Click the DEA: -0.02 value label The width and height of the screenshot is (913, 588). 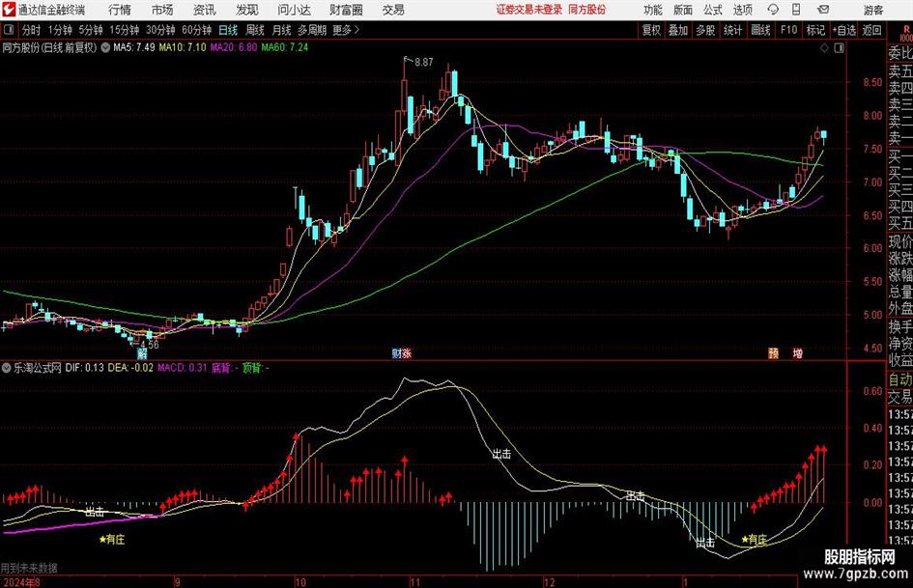tap(130, 368)
